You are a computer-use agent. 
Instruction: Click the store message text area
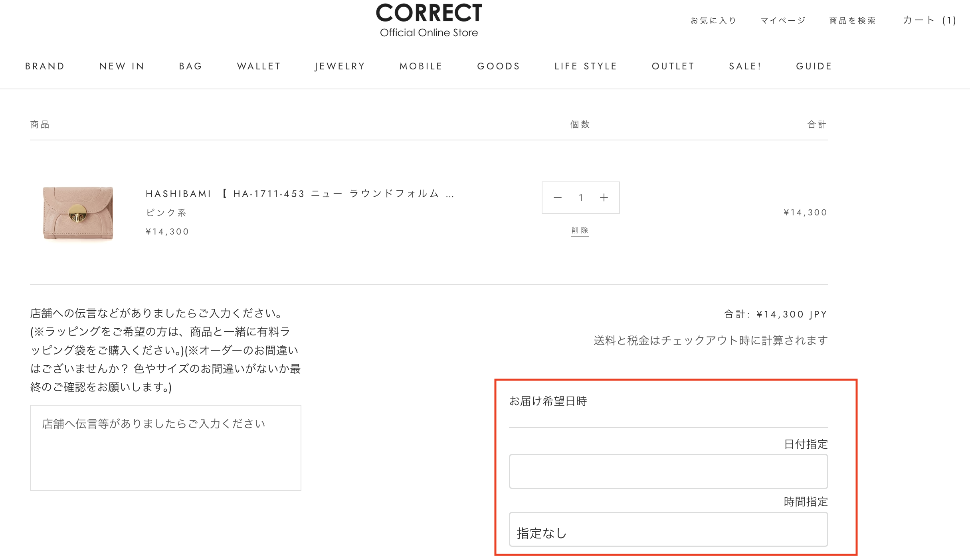click(165, 448)
